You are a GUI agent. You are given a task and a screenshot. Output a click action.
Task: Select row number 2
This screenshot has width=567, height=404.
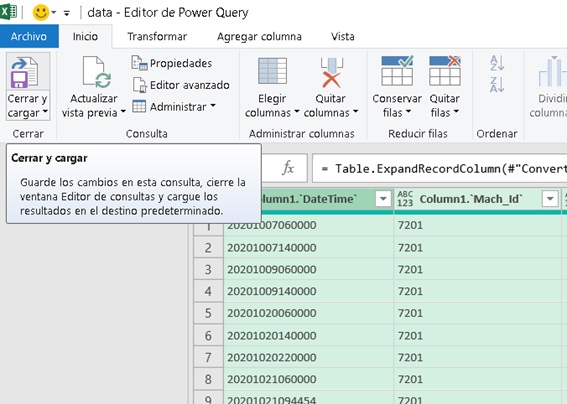208,248
